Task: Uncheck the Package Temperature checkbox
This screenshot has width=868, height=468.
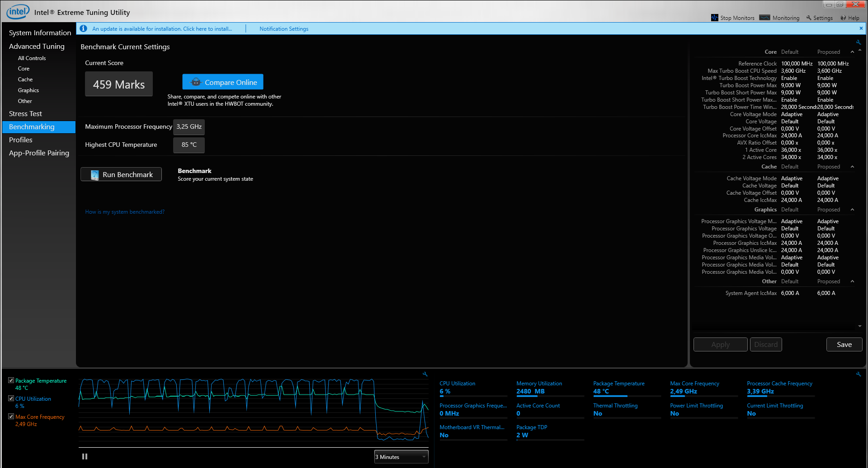Action: point(11,380)
